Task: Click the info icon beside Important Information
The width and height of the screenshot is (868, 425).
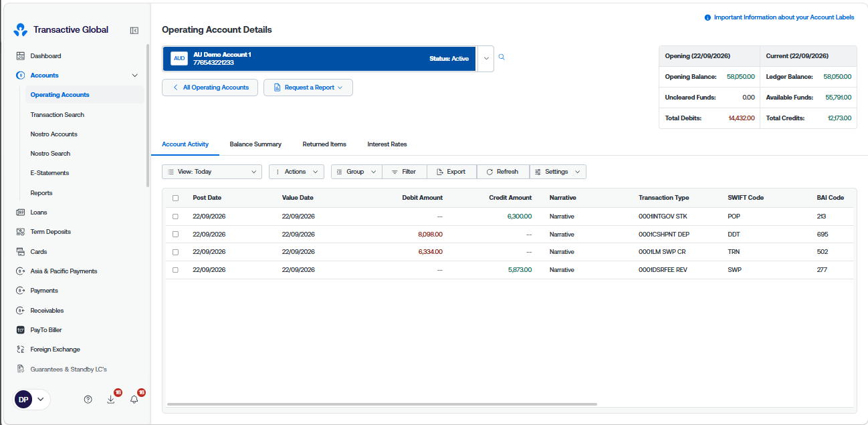Action: click(708, 17)
